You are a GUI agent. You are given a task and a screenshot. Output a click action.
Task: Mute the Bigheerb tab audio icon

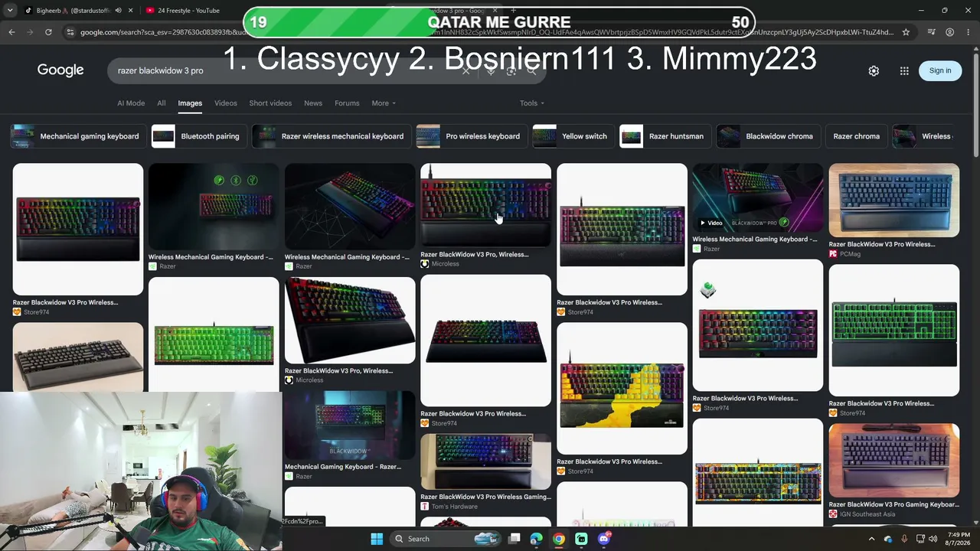(118, 11)
